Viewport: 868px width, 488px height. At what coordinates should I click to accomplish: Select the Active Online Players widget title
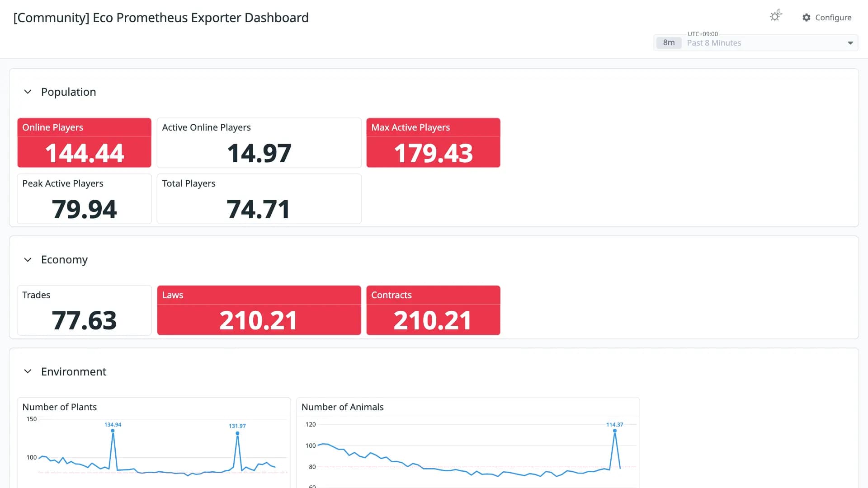[x=206, y=127]
